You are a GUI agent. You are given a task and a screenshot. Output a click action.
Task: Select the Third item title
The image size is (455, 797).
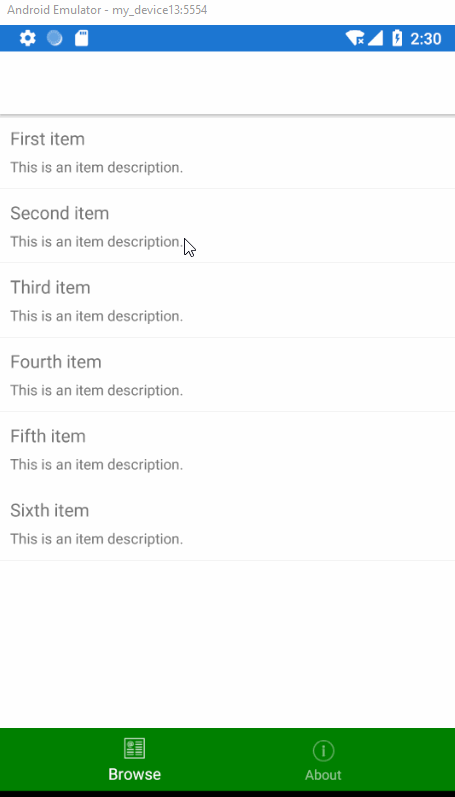[x=50, y=287]
